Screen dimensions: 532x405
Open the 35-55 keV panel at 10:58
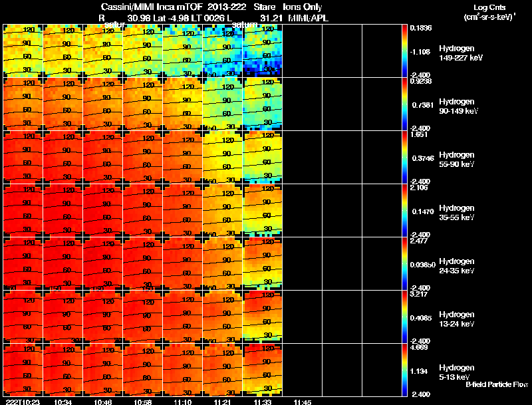142,211
